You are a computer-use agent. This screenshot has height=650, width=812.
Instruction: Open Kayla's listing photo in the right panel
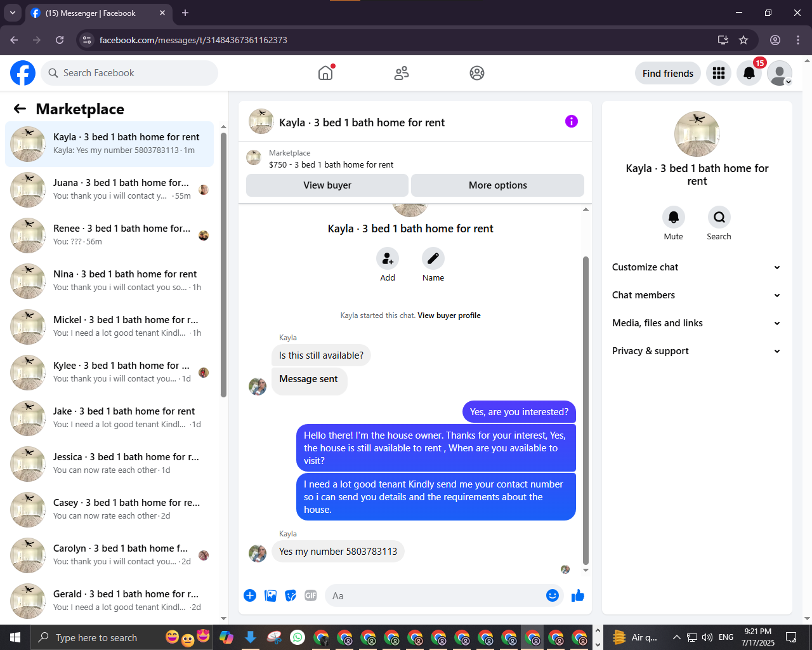(x=697, y=134)
